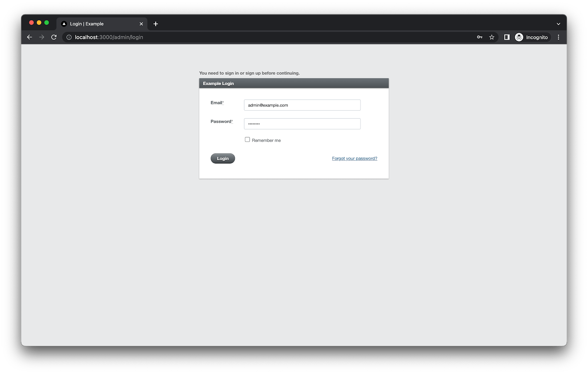Click the chevron at top right of window
The width and height of the screenshot is (588, 374).
[558, 24]
